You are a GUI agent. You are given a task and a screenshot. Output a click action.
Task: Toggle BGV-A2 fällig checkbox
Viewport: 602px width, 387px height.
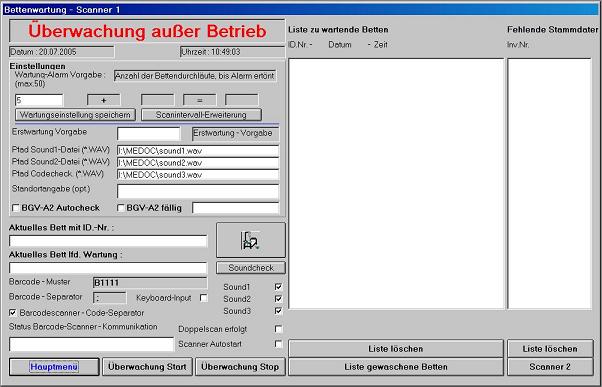[x=121, y=208]
